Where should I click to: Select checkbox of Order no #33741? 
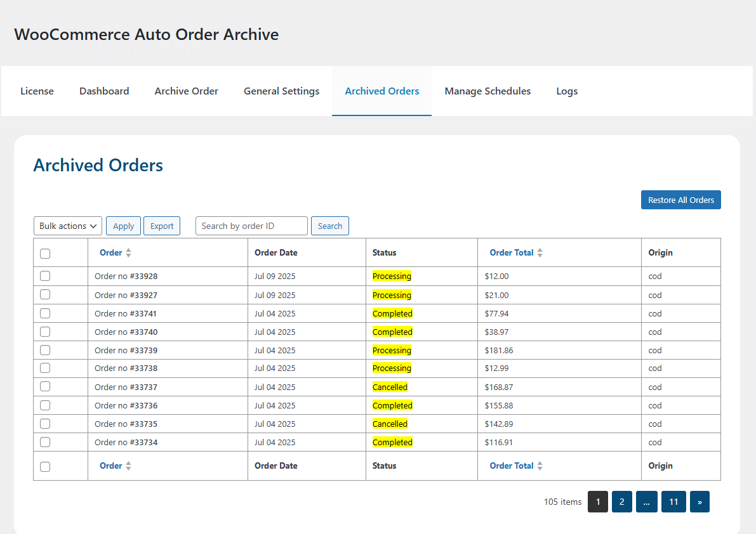coord(45,313)
